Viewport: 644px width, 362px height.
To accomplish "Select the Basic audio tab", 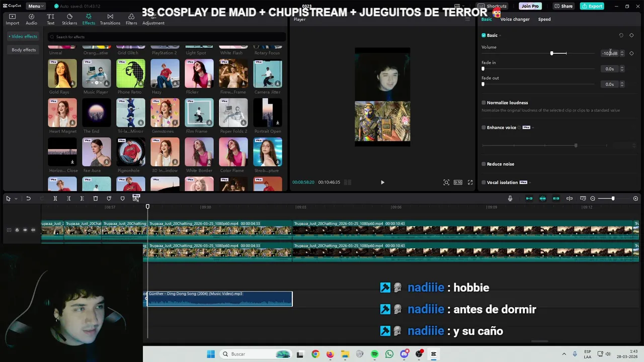I will (487, 19).
